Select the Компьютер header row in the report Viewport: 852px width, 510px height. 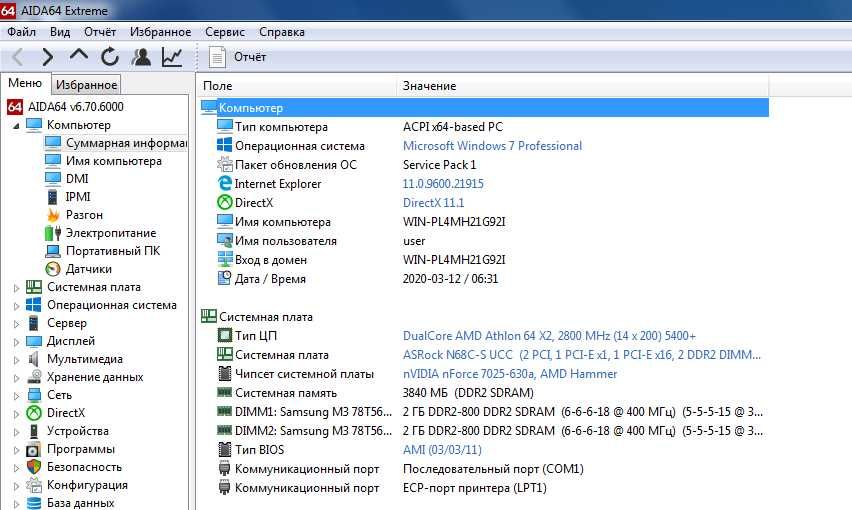click(x=484, y=108)
